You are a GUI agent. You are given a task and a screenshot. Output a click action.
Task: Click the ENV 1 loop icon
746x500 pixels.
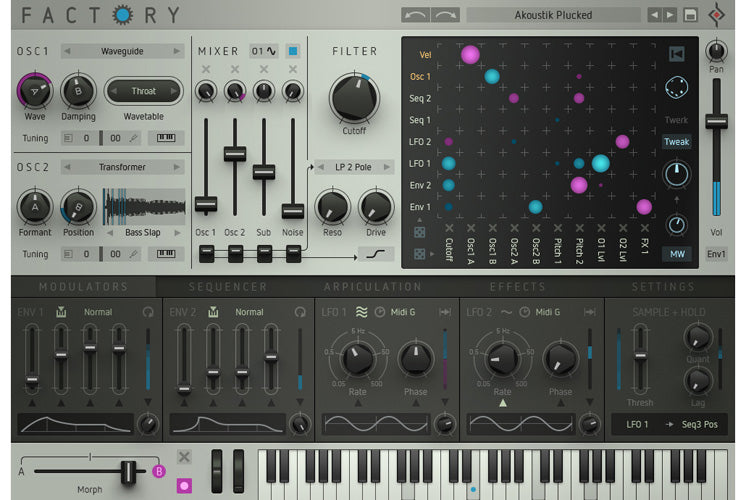click(147, 312)
